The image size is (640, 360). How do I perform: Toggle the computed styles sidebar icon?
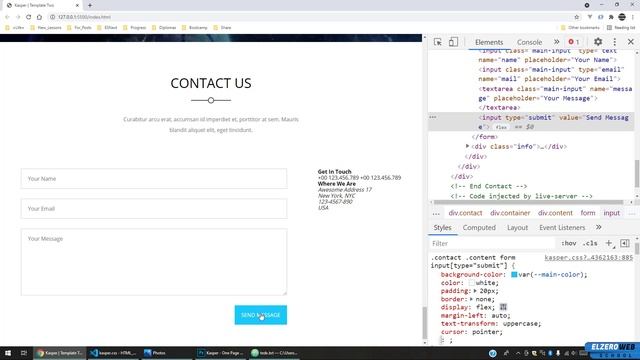pos(624,243)
